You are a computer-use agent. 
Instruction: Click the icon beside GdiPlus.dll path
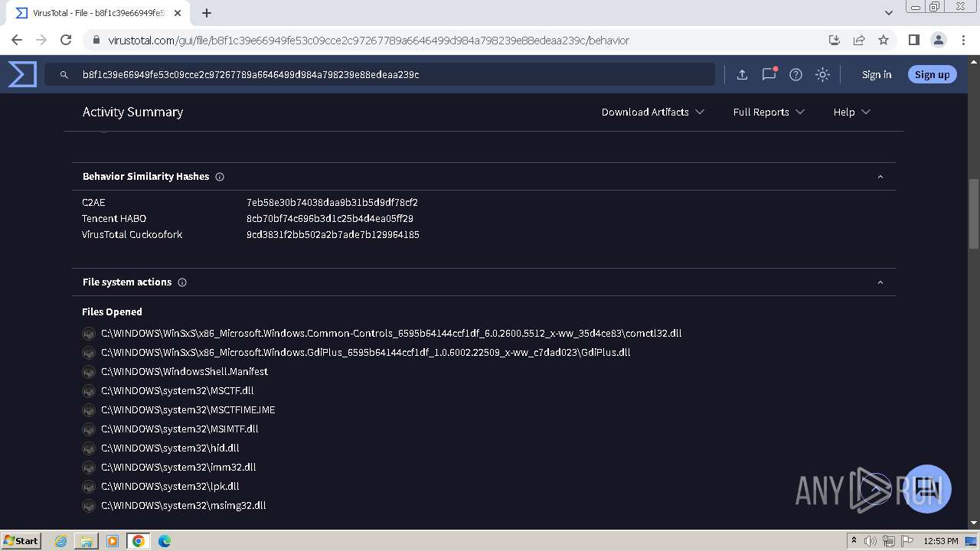89,353
